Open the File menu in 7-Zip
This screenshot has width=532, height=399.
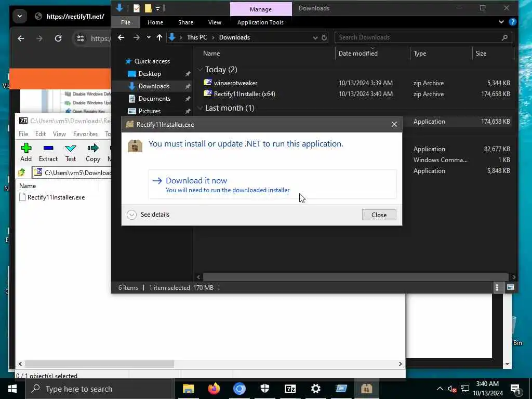(x=23, y=134)
